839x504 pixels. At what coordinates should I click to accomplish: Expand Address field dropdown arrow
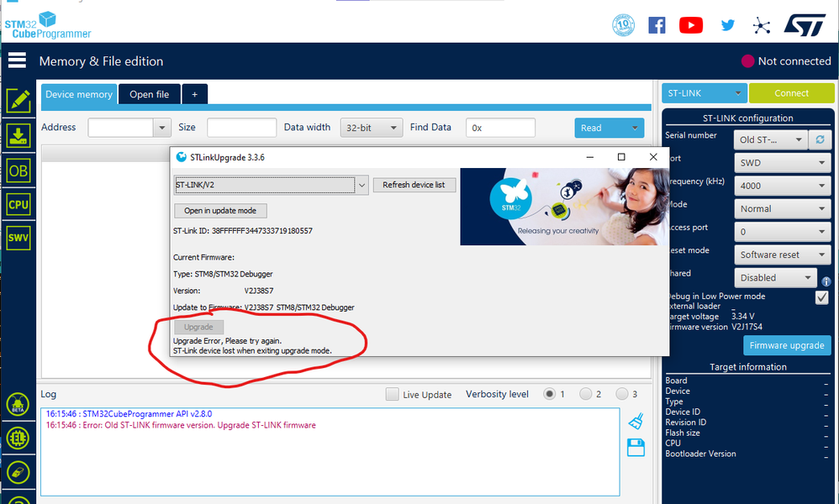[161, 128]
